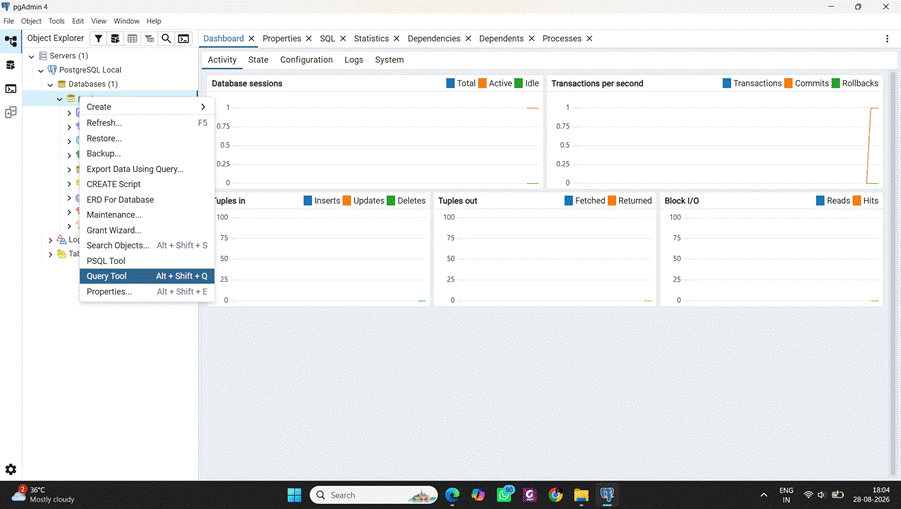Click the Servers group icon in tree

pos(43,56)
